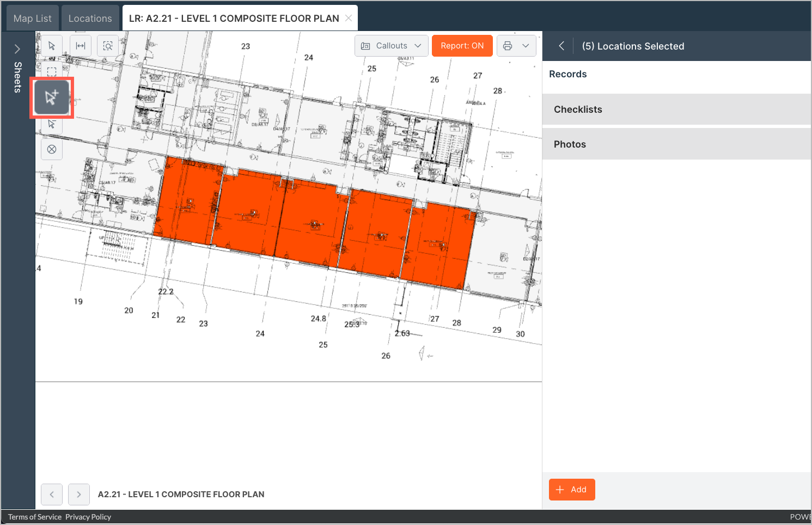812x525 pixels.
Task: Open the print options dropdown chevron
Action: coord(526,46)
